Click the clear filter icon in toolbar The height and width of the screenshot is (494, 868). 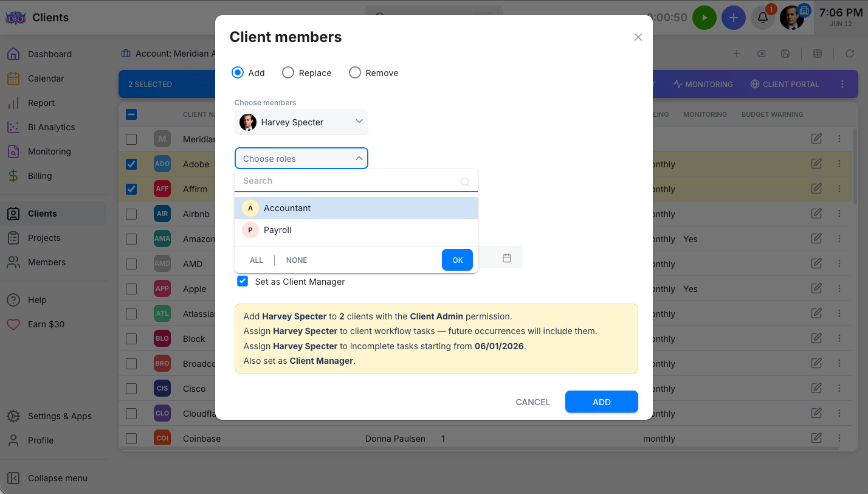760,54
